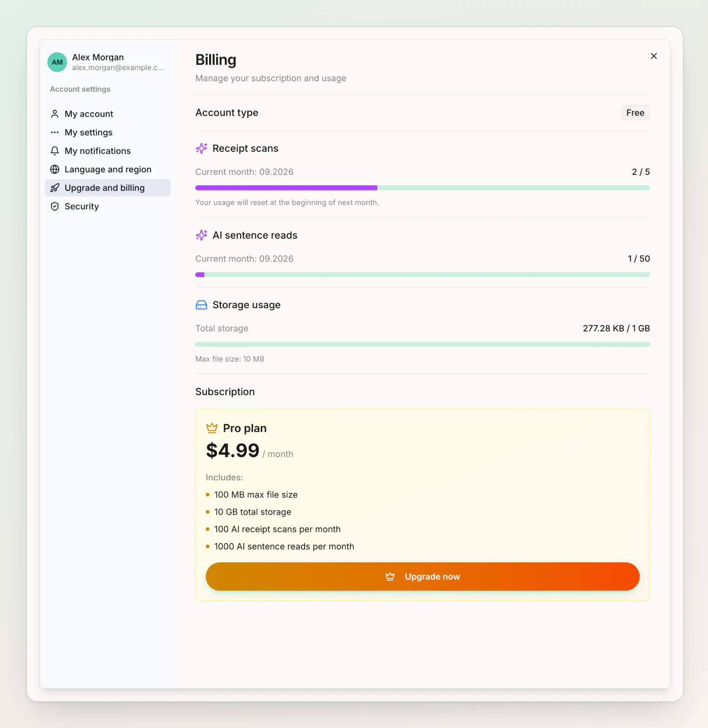Click the rocket icon beside Upgrade and billing
Viewport: 708px width, 728px height.
point(54,188)
